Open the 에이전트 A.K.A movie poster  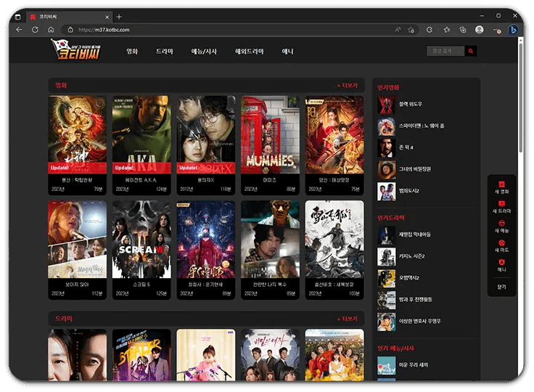click(141, 134)
